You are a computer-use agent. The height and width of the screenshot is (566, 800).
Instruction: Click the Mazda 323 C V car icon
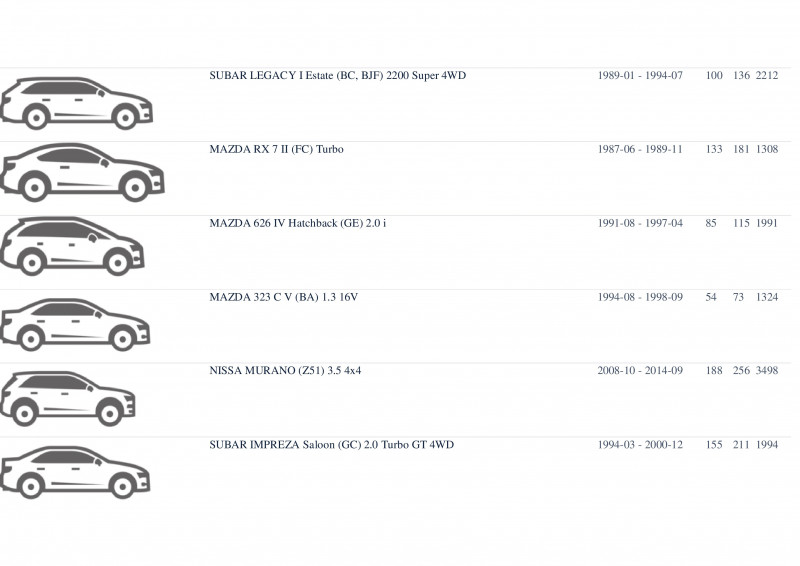coord(75,325)
